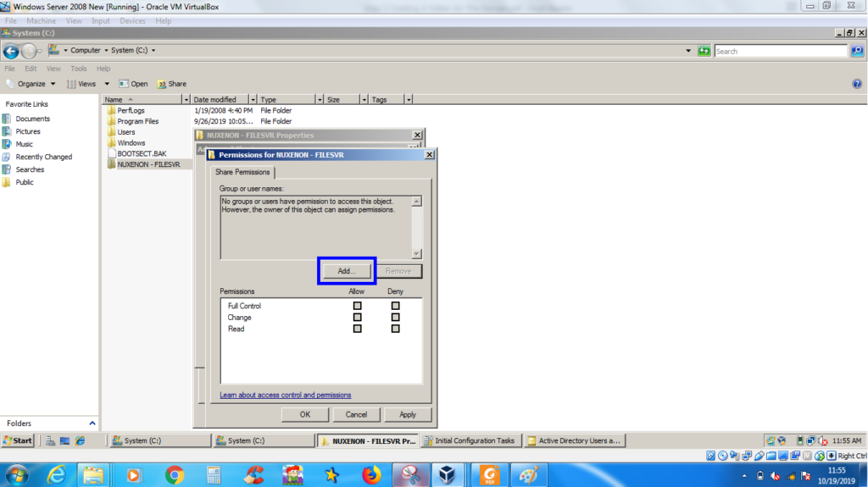The image size is (868, 487).
Task: Select the BOOTSECT.BAK file
Action: click(142, 154)
